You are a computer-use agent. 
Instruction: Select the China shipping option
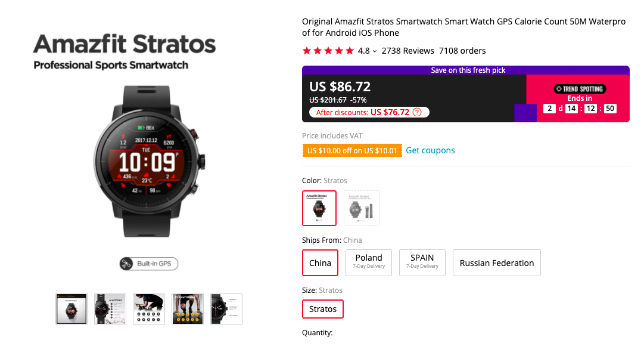pos(320,262)
